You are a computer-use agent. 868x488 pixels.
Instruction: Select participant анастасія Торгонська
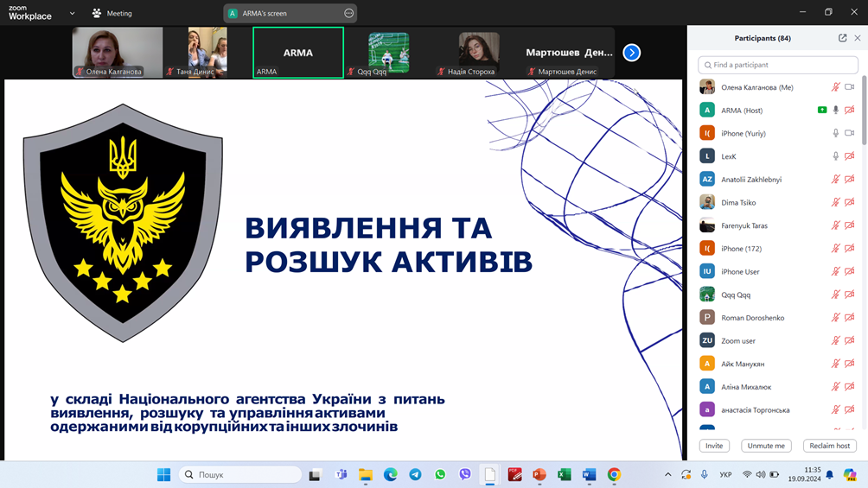[x=778, y=410]
